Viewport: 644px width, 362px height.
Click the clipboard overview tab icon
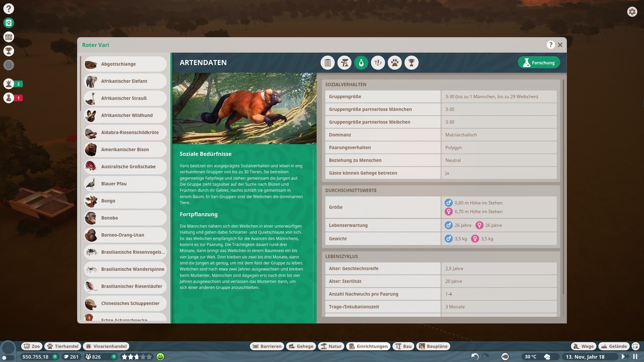328,63
